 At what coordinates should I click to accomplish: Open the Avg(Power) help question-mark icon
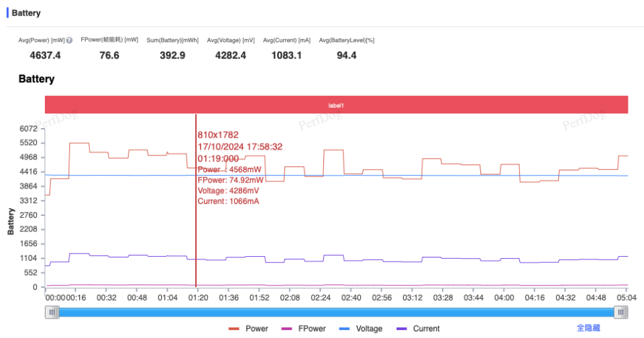(69, 40)
